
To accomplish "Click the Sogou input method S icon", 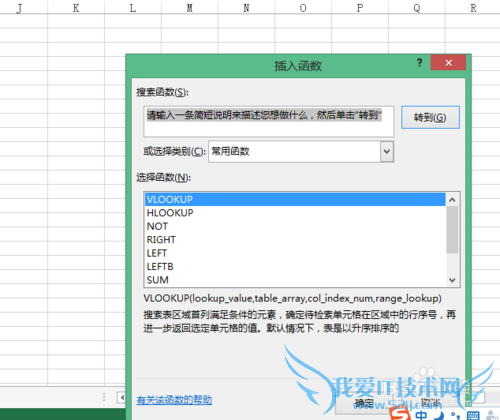I will [x=399, y=414].
